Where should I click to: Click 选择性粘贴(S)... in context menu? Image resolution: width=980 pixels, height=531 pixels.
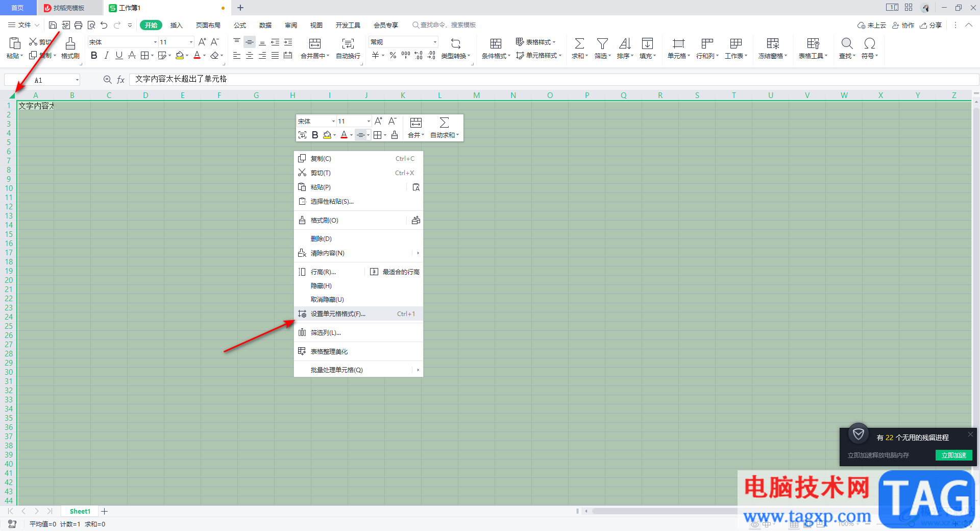(358, 202)
